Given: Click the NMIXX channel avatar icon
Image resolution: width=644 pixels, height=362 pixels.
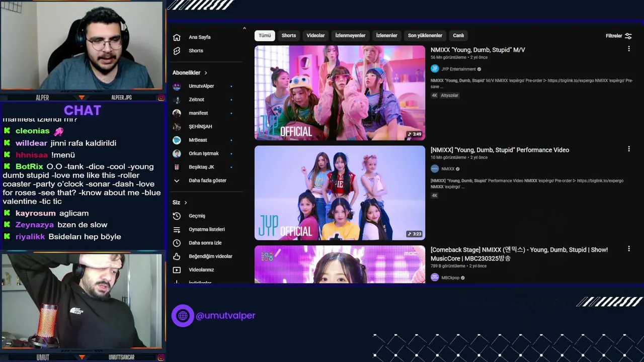Looking at the screenshot, I should [x=435, y=169].
